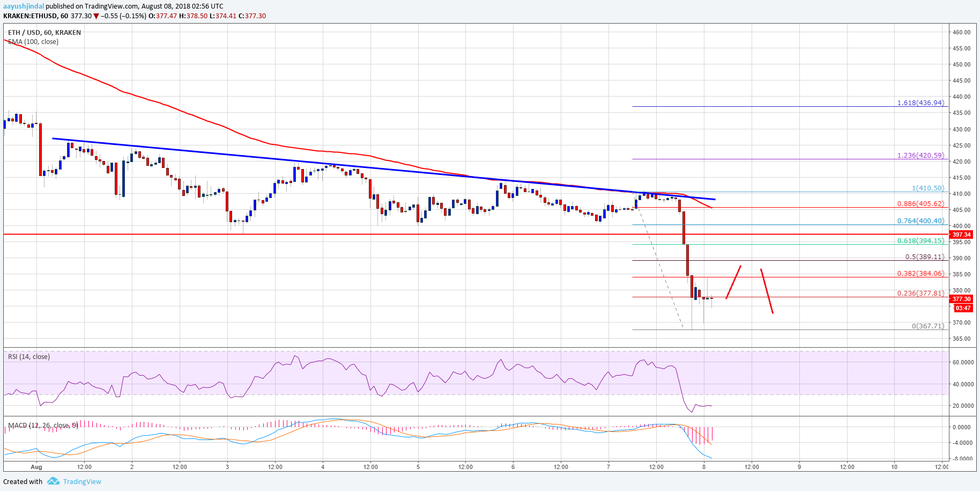
Task: Click the date 7 label on time axis
Action: click(608, 467)
